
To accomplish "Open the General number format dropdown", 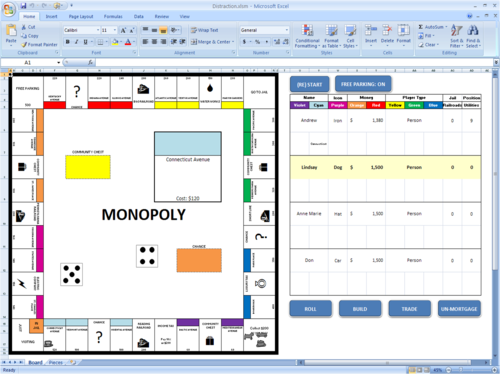I will (x=286, y=30).
